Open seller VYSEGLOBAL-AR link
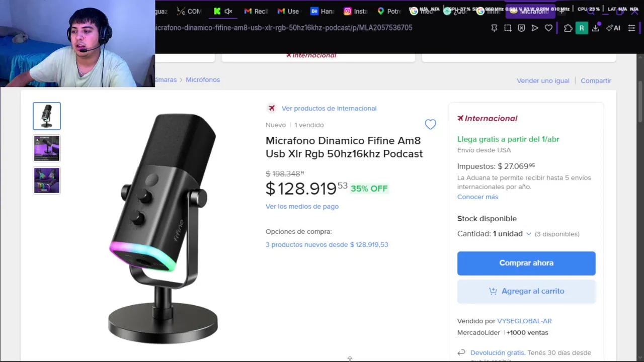 pyautogui.click(x=524, y=321)
